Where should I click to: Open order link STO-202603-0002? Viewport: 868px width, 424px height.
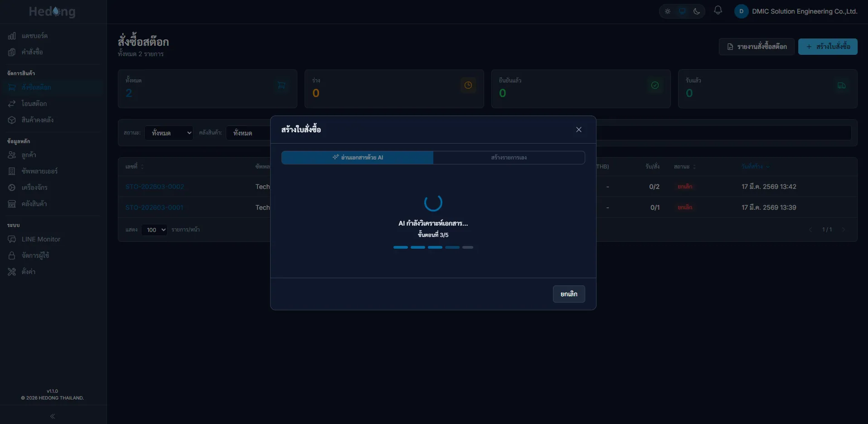[x=155, y=187]
